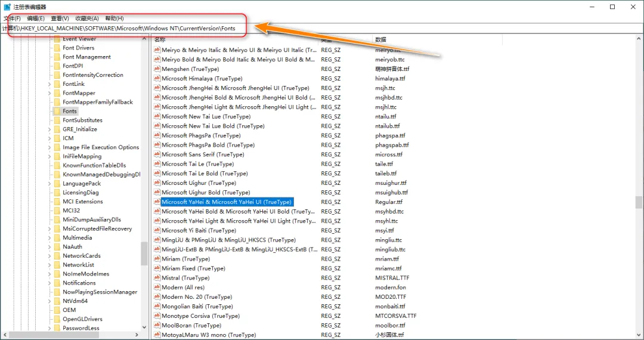Click the string icon for Mistral (TrueType)
Screen dimensions: 644x340
pyautogui.click(x=157, y=277)
